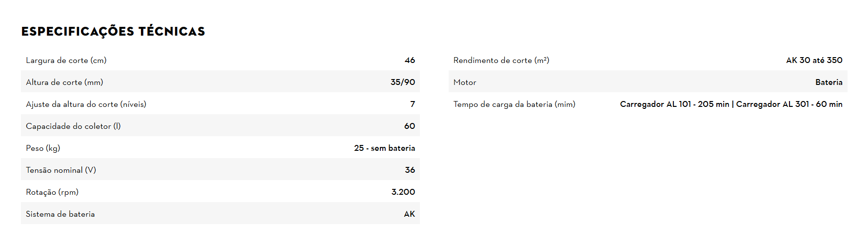Click the Motor row label

tap(465, 82)
